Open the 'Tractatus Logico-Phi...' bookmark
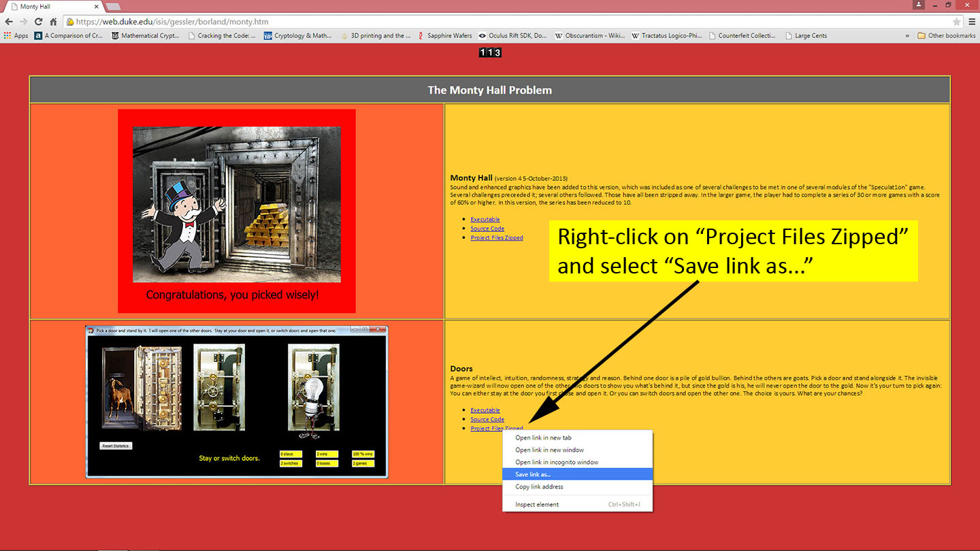Image resolution: width=980 pixels, height=551 pixels. coord(666,35)
